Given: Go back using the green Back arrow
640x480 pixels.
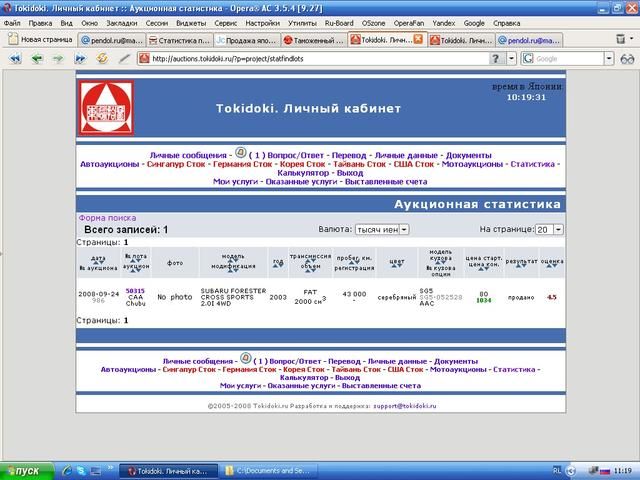Looking at the screenshot, I should pyautogui.click(x=37, y=59).
